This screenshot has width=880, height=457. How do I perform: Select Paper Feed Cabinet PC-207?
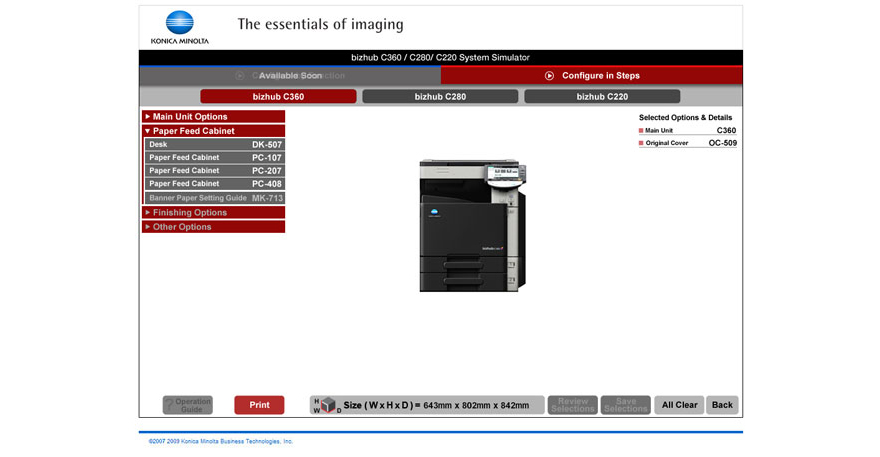[x=216, y=171]
